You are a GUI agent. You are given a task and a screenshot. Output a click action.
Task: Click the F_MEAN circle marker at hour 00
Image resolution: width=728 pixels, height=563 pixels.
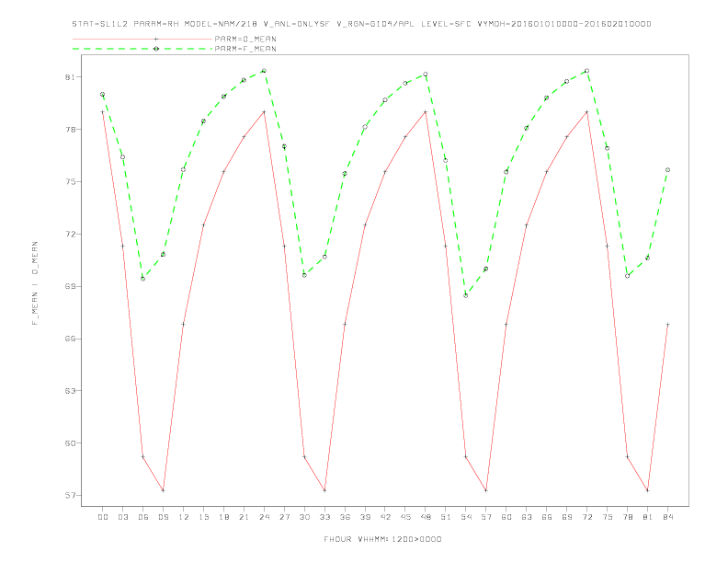[103, 95]
